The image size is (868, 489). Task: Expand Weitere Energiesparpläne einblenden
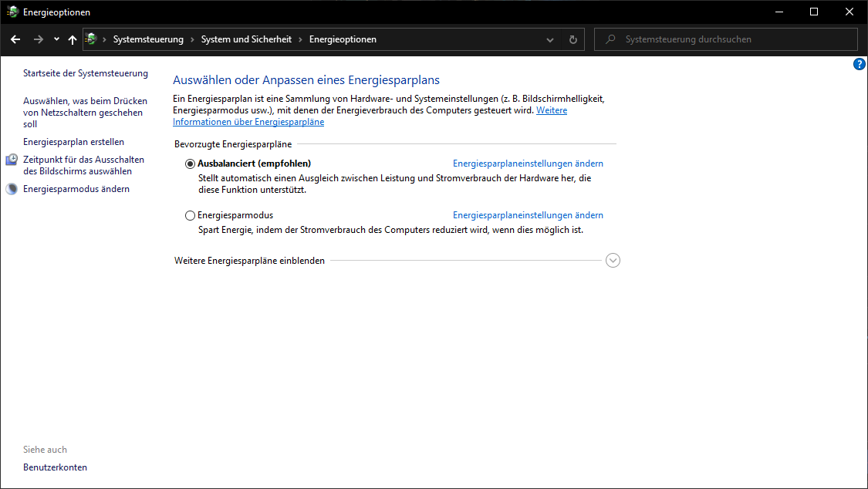click(613, 260)
